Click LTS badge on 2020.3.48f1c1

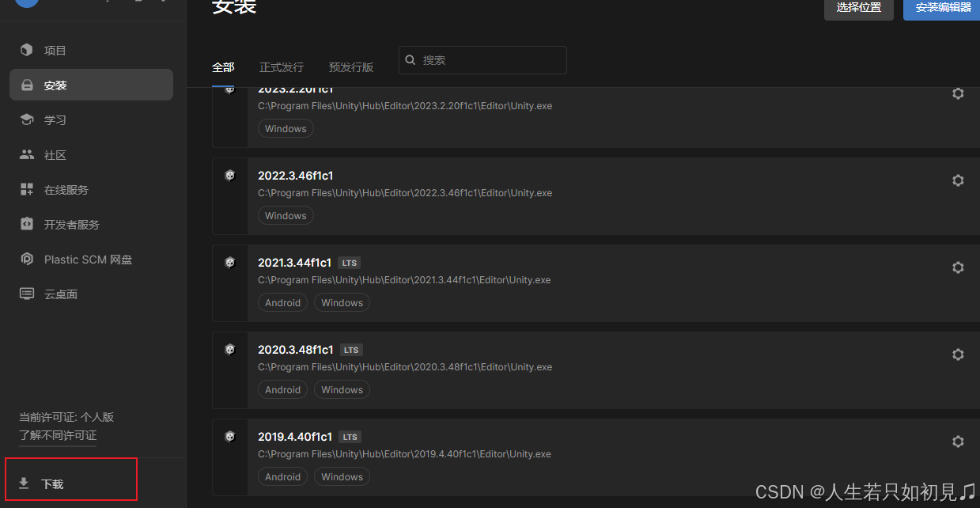[351, 350]
